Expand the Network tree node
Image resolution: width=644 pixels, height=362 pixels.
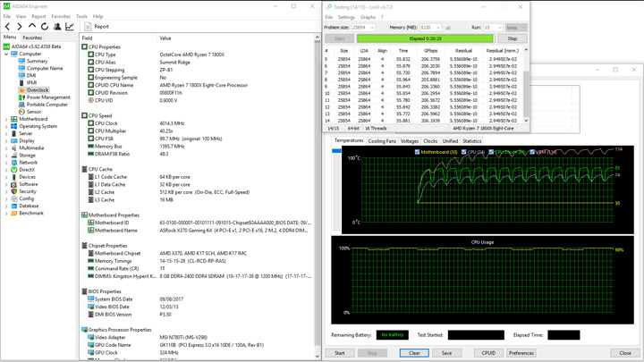tap(6, 163)
